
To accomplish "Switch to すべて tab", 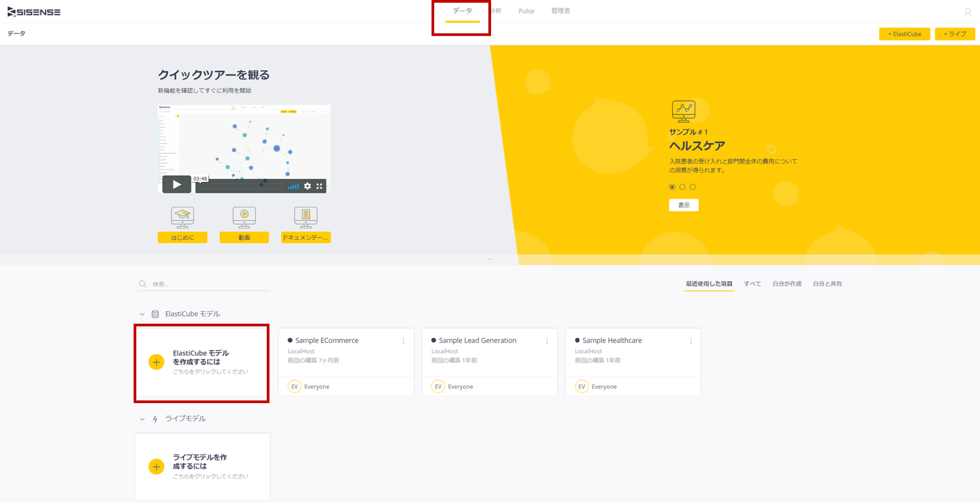I will pos(752,284).
